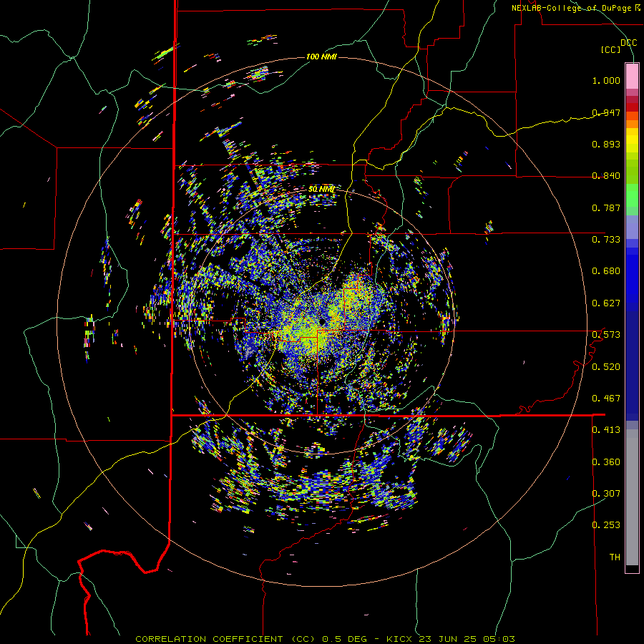
Task: Click the 0.467 scale value
Action: click(x=606, y=398)
